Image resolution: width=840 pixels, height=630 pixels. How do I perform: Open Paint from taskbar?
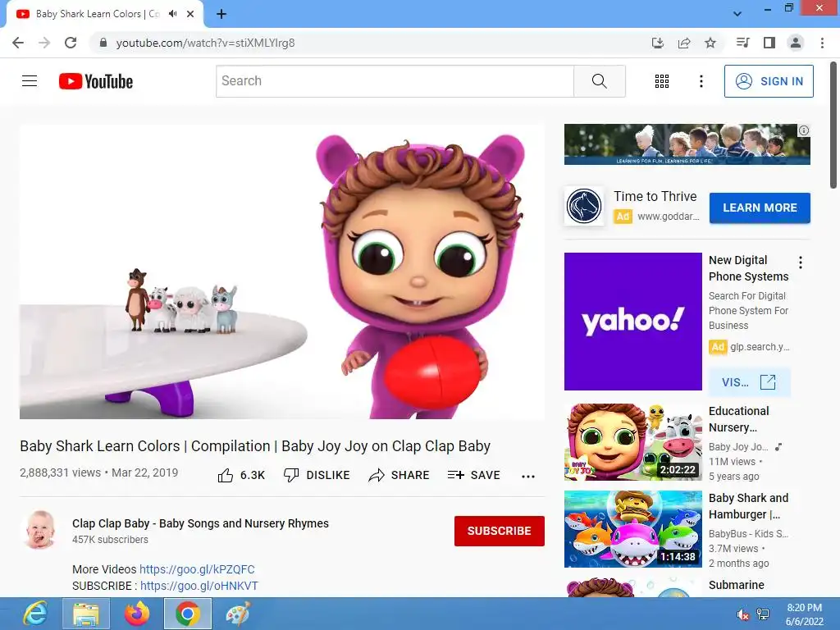click(238, 614)
